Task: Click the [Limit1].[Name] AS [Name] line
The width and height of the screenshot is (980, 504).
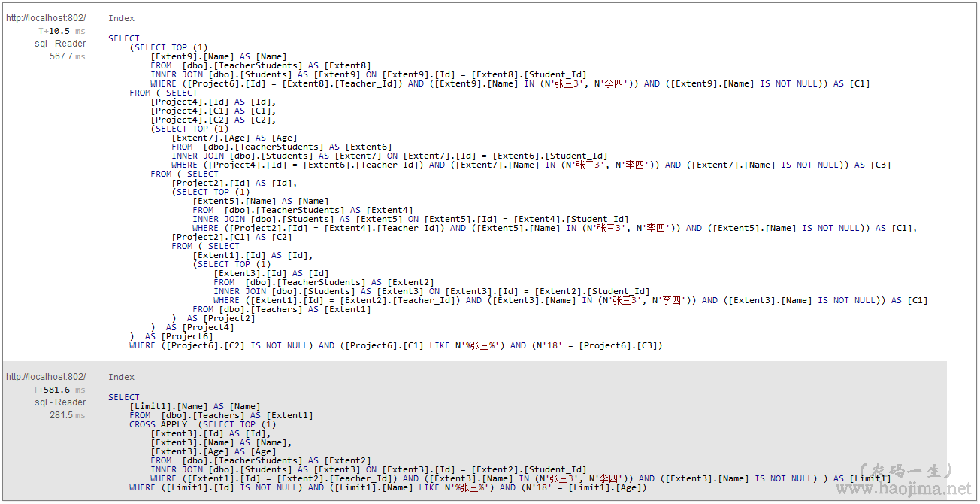Action: point(195,406)
